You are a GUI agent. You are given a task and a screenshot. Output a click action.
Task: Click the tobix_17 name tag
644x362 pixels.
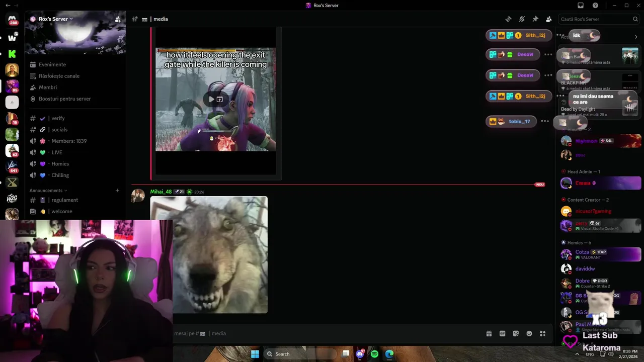click(x=511, y=121)
